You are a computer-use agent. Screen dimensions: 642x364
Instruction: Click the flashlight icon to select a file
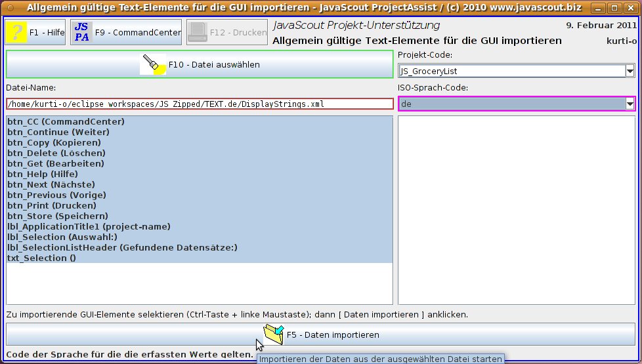[x=153, y=64]
